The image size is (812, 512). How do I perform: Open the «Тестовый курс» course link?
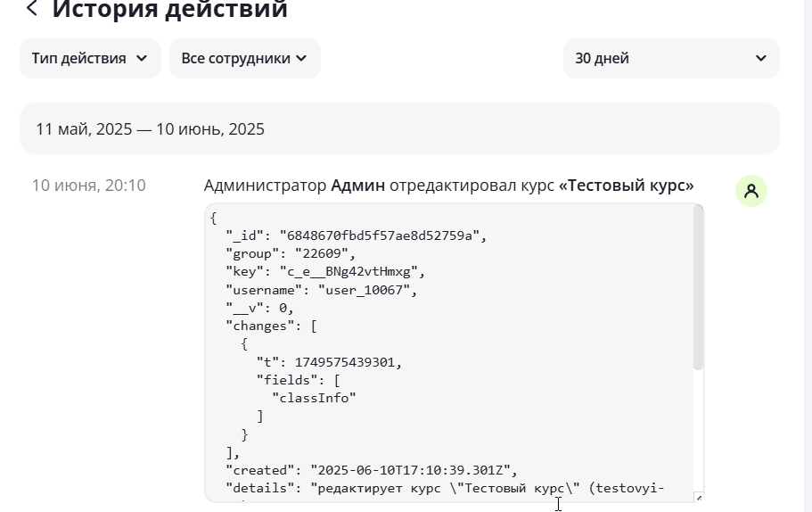626,185
